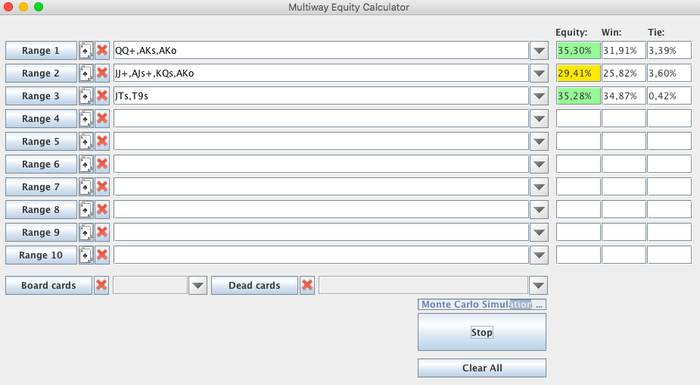The height and width of the screenshot is (385, 700).
Task: Clear Range 8 with red X
Action: [102, 210]
